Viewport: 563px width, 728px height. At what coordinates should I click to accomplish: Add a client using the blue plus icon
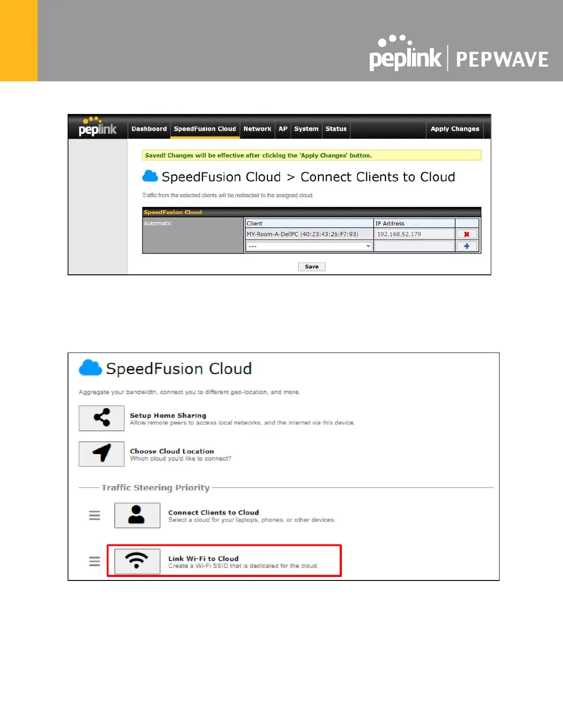click(x=467, y=246)
